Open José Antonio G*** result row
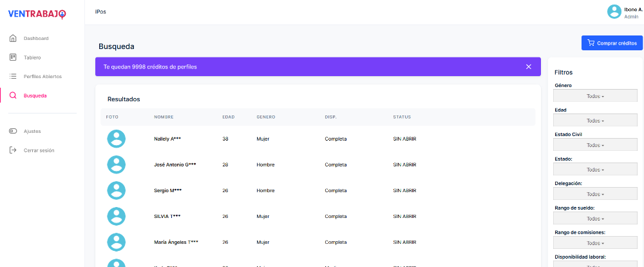 (175, 164)
